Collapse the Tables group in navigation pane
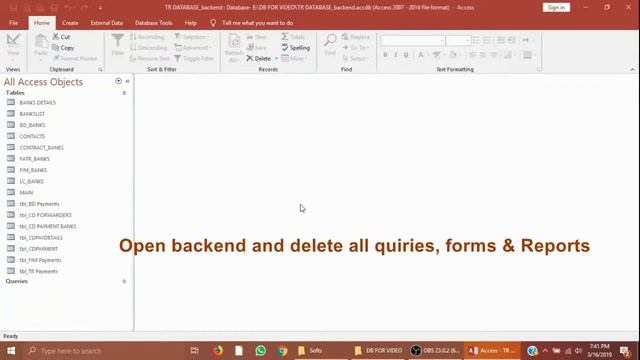The width and height of the screenshot is (640, 360). tap(124, 93)
